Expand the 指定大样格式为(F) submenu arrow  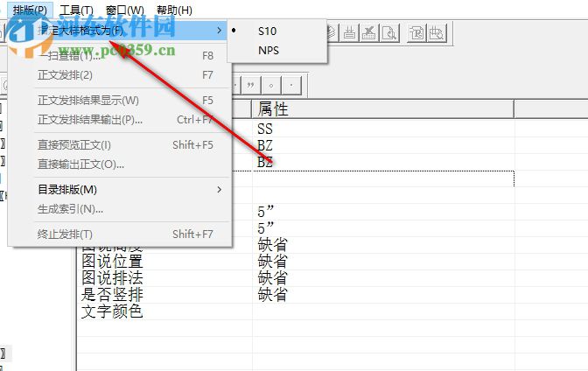(x=219, y=30)
